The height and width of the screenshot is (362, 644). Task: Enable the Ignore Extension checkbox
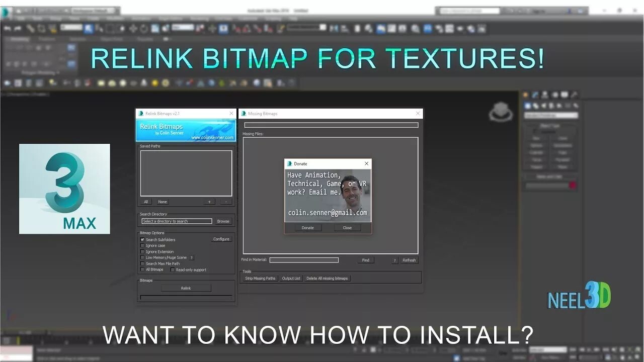142,252
